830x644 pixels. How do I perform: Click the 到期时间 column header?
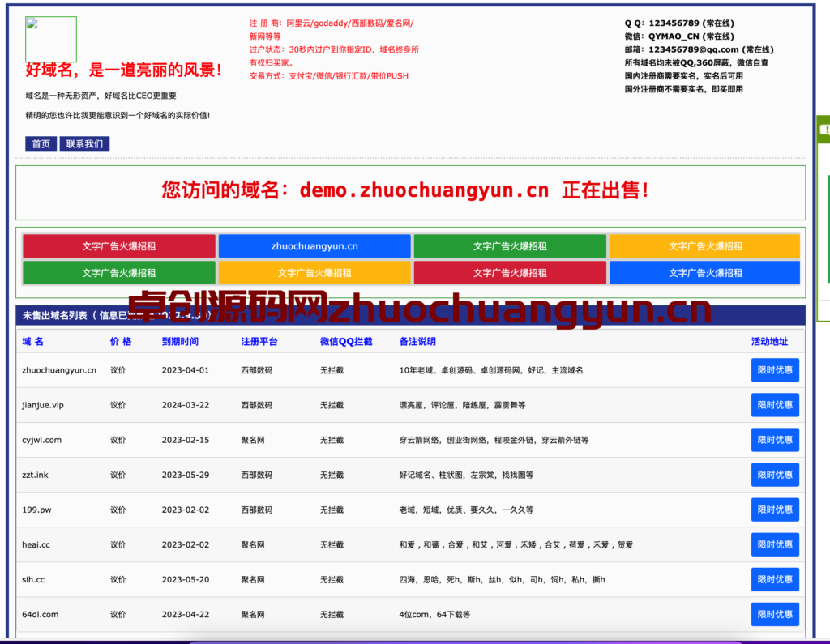coord(180,341)
